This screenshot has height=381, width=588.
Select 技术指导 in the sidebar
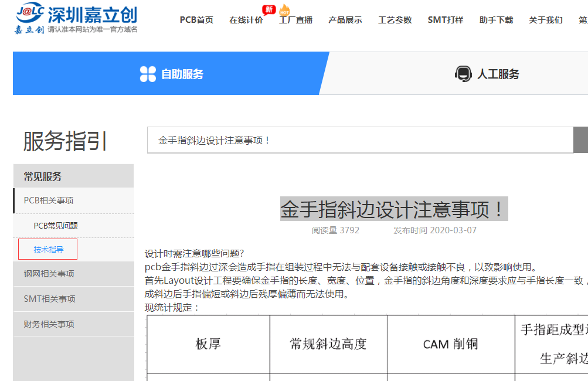[x=48, y=249]
